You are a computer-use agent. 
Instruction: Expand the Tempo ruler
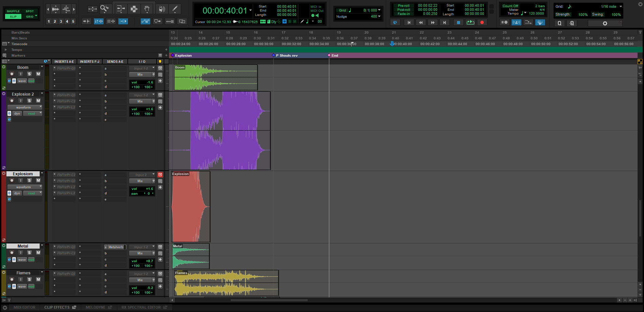pos(5,50)
